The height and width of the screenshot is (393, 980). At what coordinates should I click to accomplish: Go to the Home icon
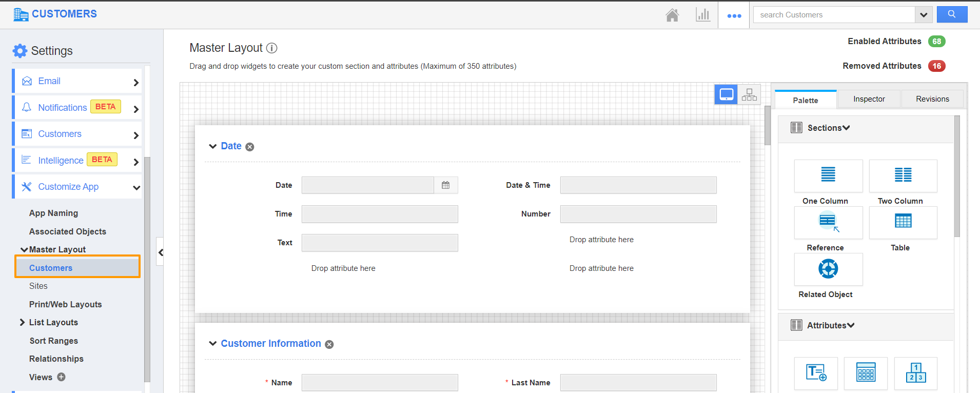point(672,15)
